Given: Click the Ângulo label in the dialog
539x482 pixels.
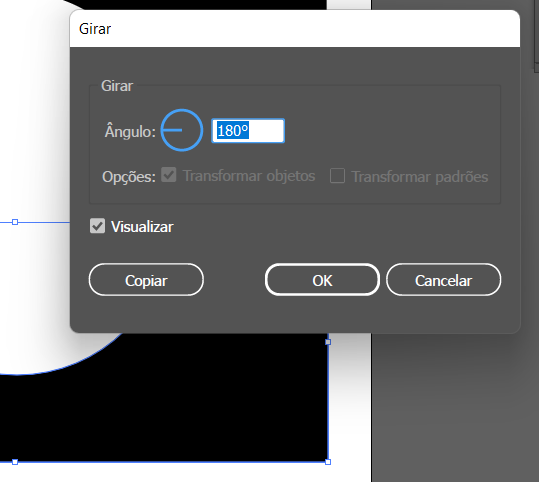Looking at the screenshot, I should 130,132.
